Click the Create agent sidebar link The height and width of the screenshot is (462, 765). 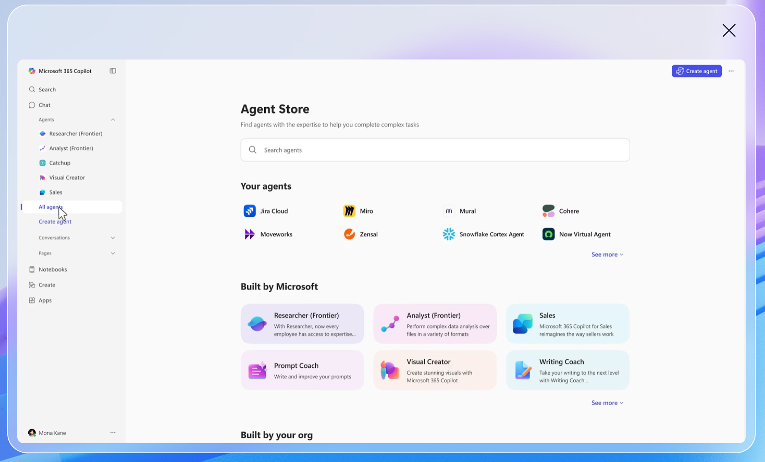pyautogui.click(x=55, y=221)
